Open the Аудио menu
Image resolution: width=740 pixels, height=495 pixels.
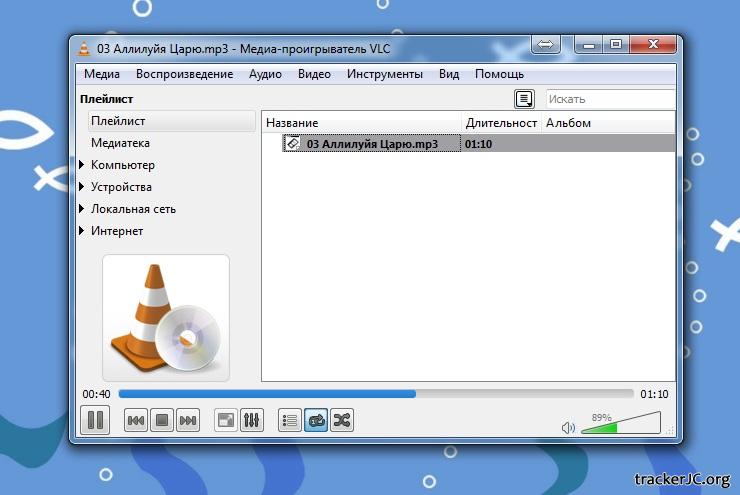[265, 74]
